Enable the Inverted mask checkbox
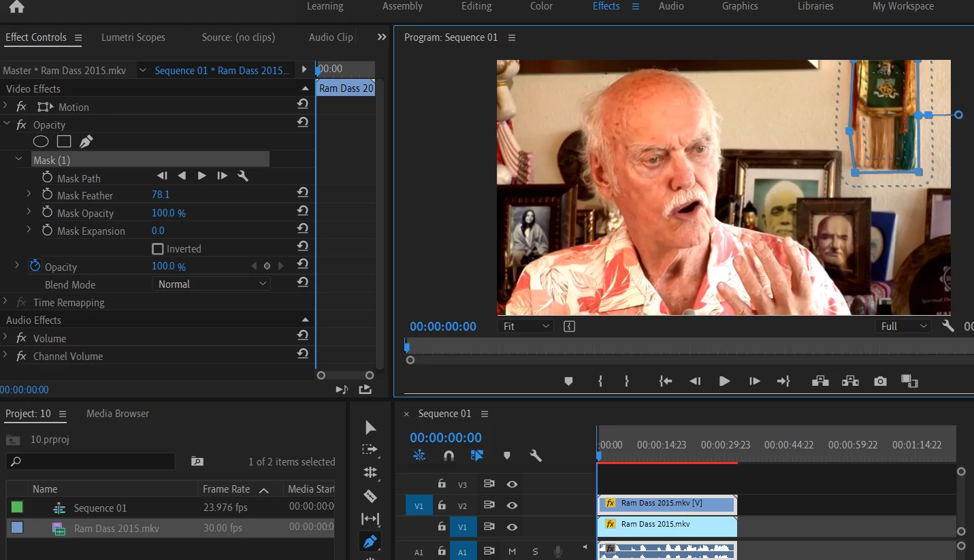974x560 pixels. (x=158, y=249)
